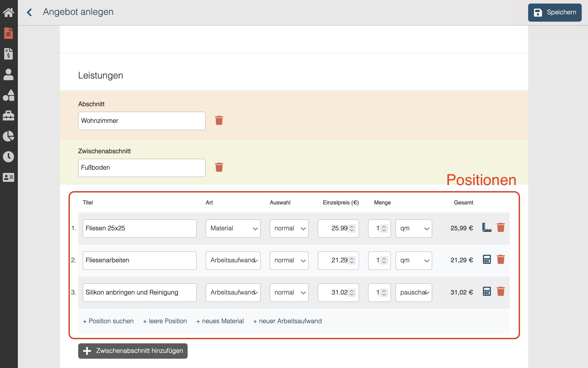Open Art dropdown for Fliesenarbeiten row
The image size is (588, 368).
click(233, 261)
